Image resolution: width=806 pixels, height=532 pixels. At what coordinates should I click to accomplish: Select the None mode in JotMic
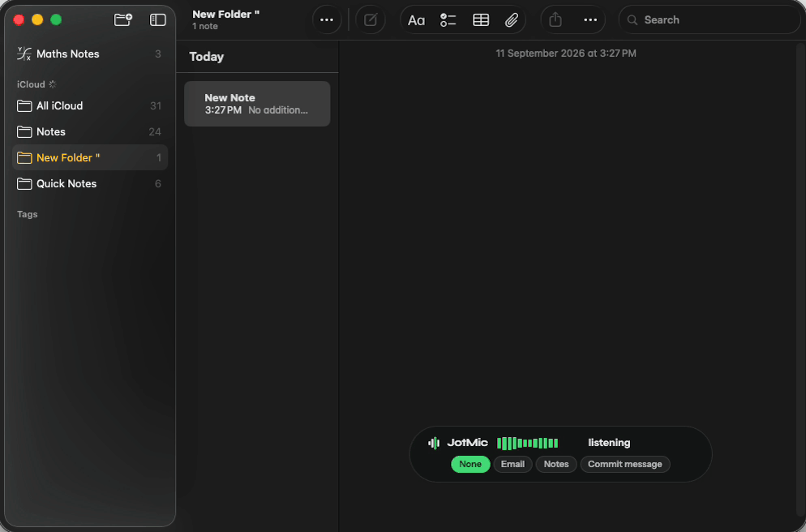(470, 464)
